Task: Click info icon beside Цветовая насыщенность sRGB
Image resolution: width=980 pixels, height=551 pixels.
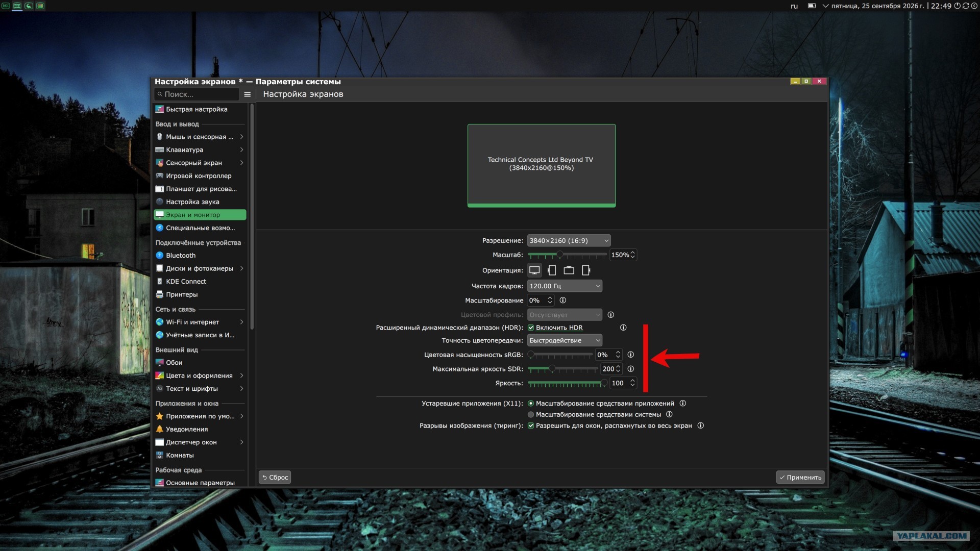Action: tap(631, 355)
